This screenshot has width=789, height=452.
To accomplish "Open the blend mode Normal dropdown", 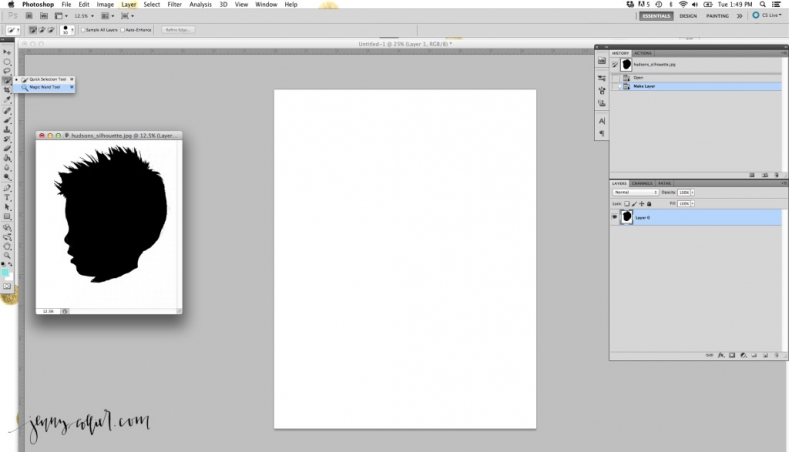I will click(x=635, y=192).
